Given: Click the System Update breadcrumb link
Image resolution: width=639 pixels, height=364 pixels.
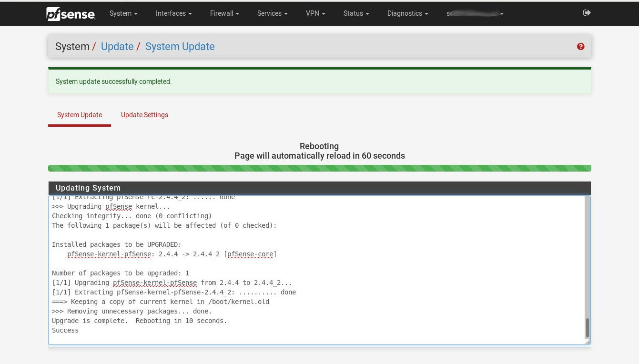Looking at the screenshot, I should [x=180, y=46].
